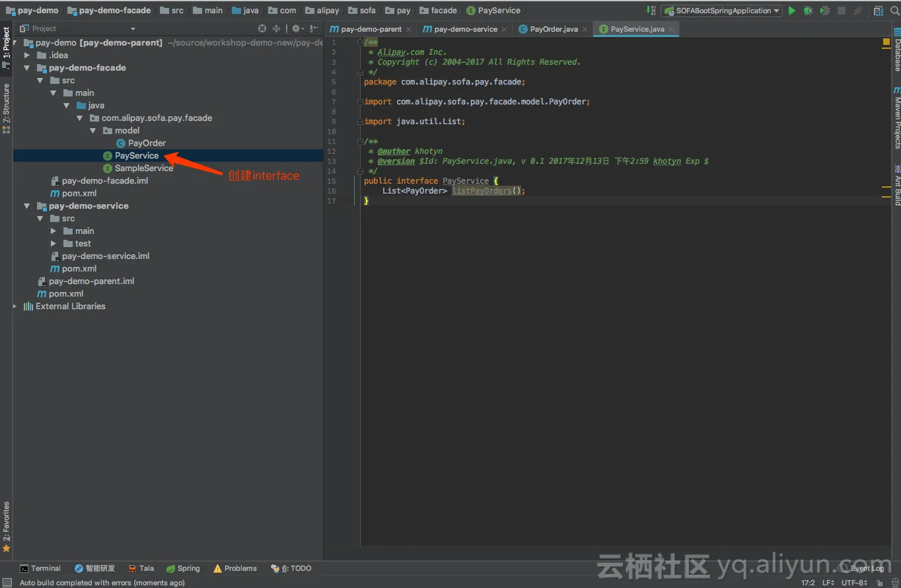Open UTF-8 encoding selector in status bar
Screen dimensions: 901x588
(x=854, y=583)
